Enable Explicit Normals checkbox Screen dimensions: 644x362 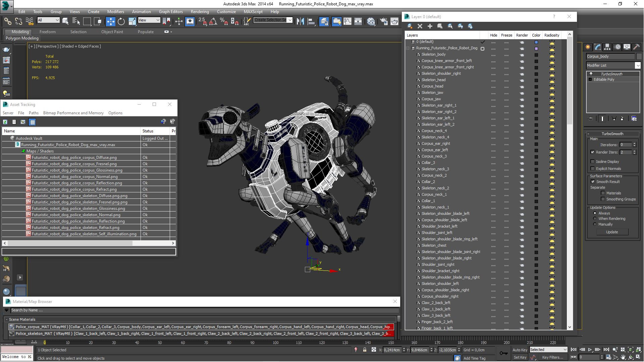592,169
